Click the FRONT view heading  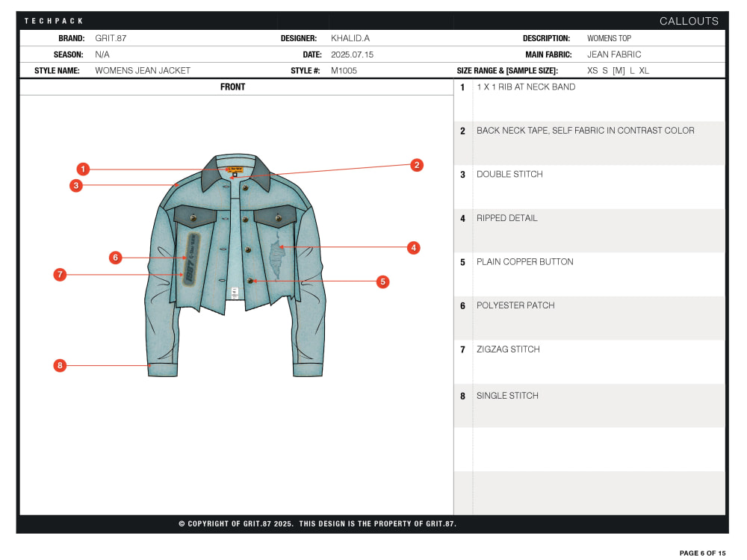click(x=232, y=87)
